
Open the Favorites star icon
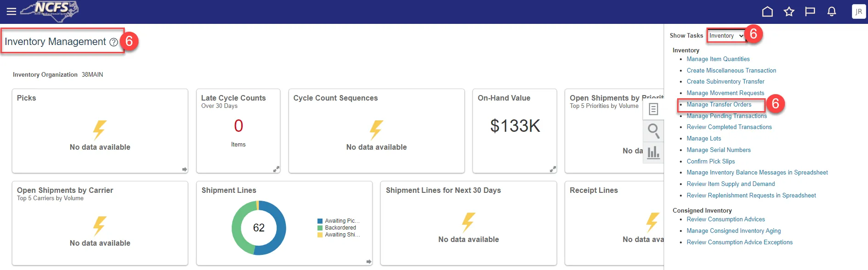(x=789, y=12)
